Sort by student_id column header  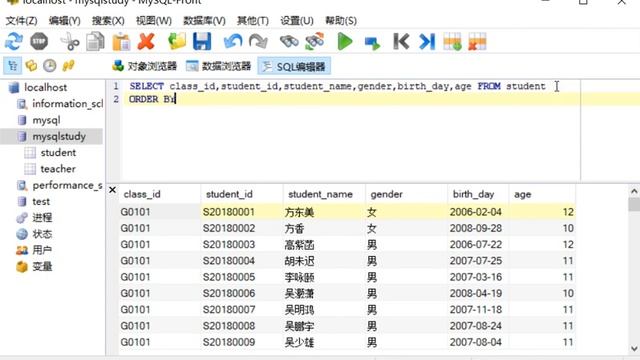coord(242,194)
